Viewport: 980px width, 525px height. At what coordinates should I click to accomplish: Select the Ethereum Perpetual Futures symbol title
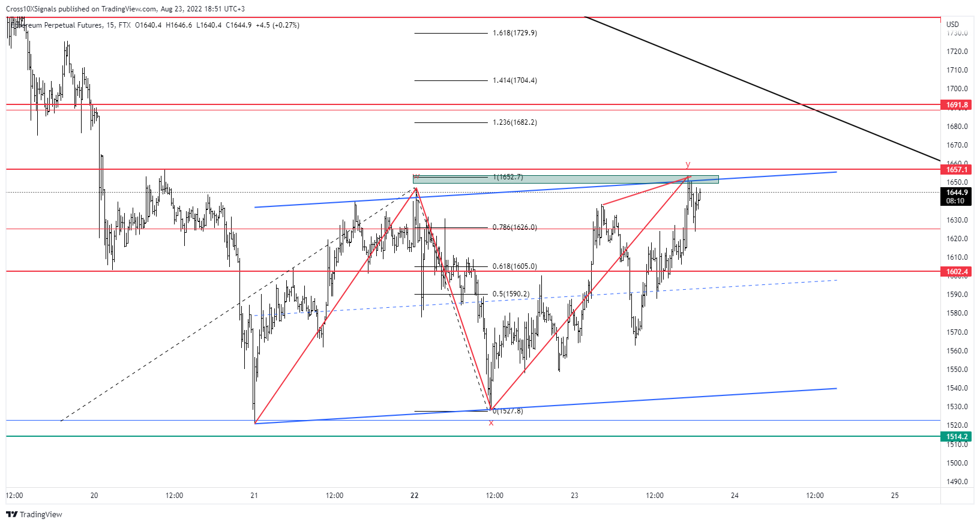(63, 25)
